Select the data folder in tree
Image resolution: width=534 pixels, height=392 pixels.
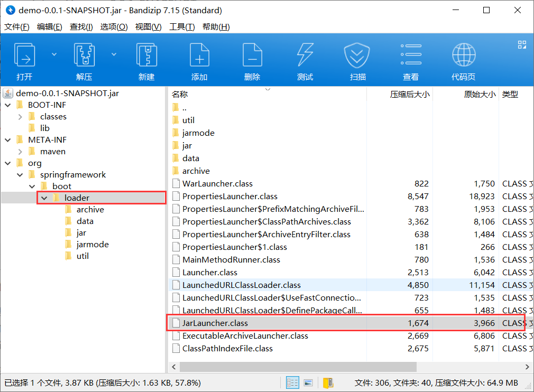coord(85,221)
